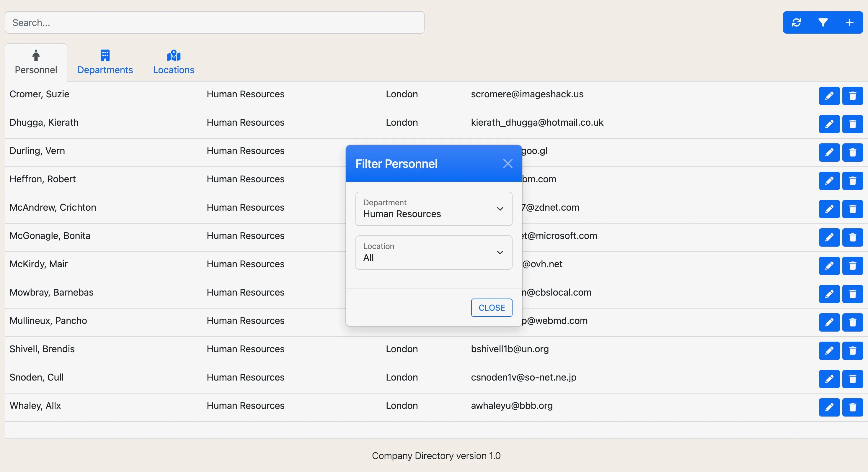Click inside the Search field

pos(214,22)
